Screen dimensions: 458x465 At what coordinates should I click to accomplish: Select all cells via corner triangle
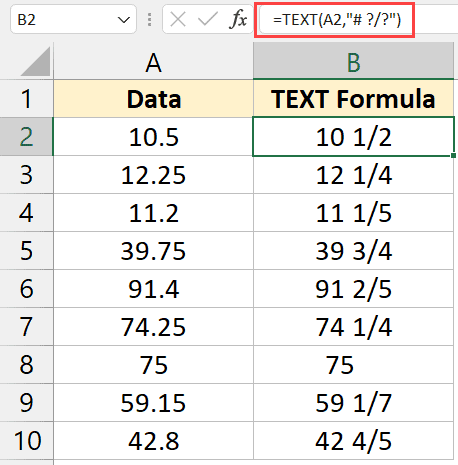[x=35, y=62]
